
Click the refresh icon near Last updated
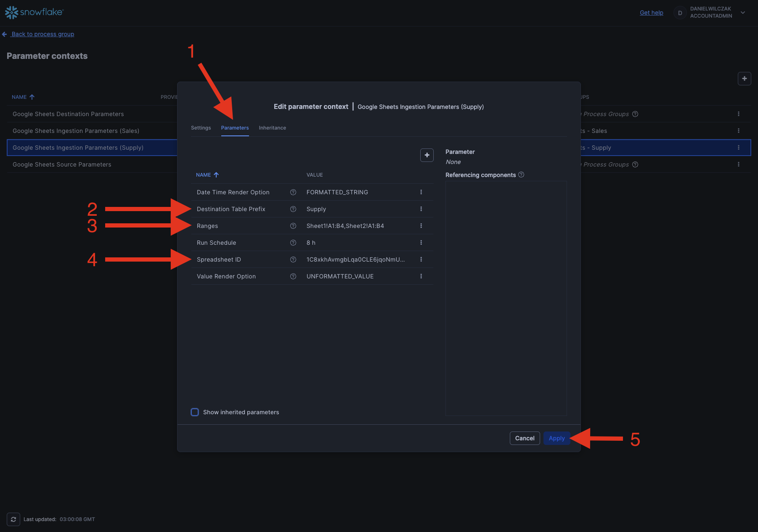(x=13, y=519)
